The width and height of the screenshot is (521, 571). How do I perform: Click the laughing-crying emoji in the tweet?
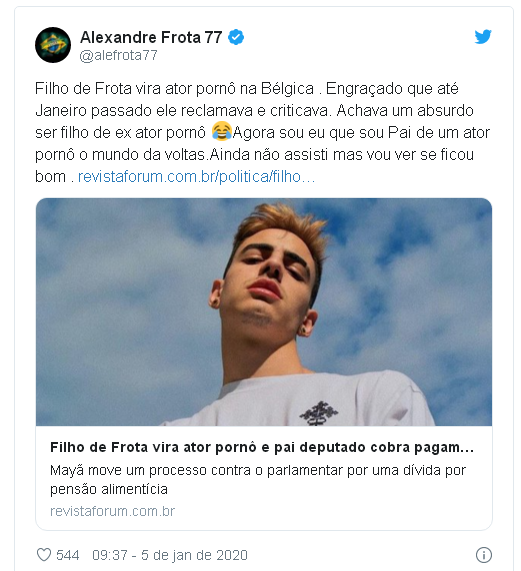click(x=221, y=131)
